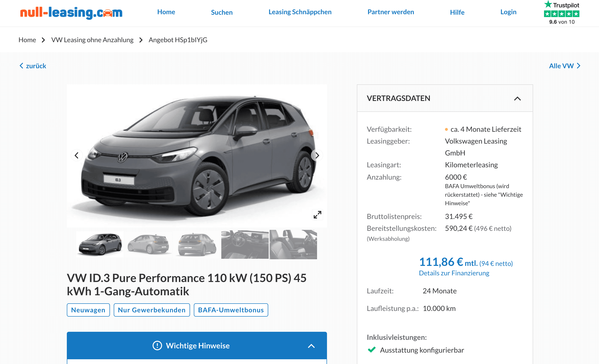Click the Ausstattung konfigurierbar checkmark icon
The width and height of the screenshot is (599, 364).
point(372,350)
